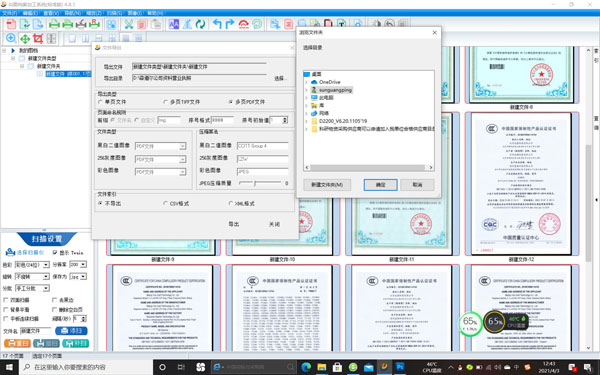Click the blue select-all grid toolbar icon
This screenshot has width=600, height=375.
pyautogui.click(x=111, y=24)
